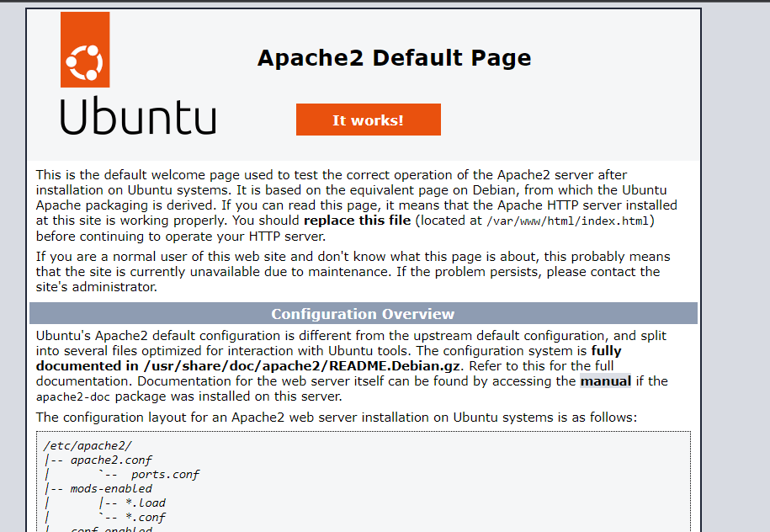Click the "The configuration layout for" sentence
Screen dimensions: 770x532
pyautogui.click(x=337, y=418)
